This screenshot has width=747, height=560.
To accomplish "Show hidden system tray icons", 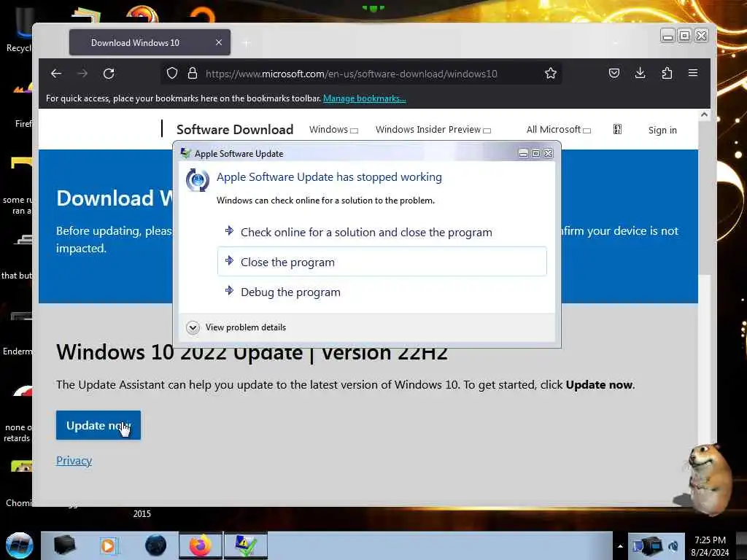I will tap(620, 546).
